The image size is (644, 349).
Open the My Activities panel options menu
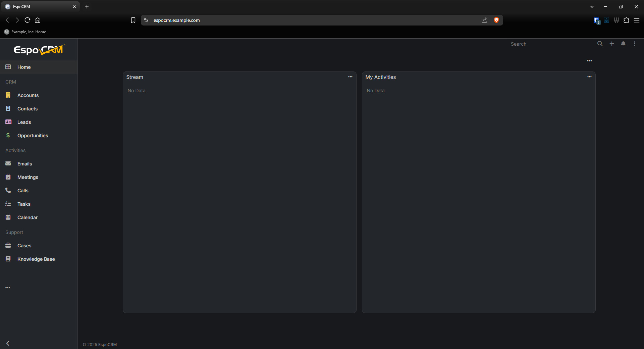click(x=589, y=77)
